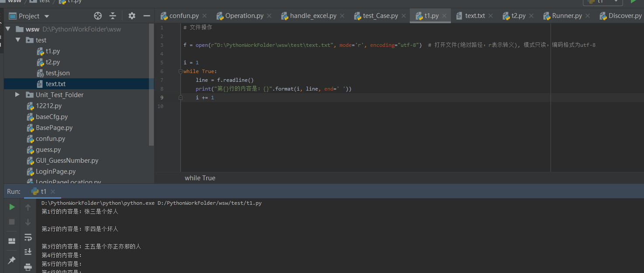Screen dimensions: 644x273
Task: Open Project panel settings gear
Action: coord(132,16)
